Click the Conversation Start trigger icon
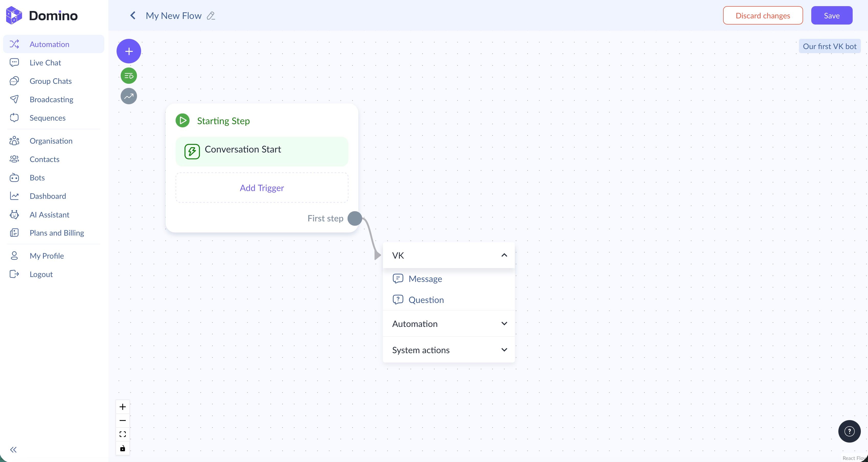 click(192, 151)
